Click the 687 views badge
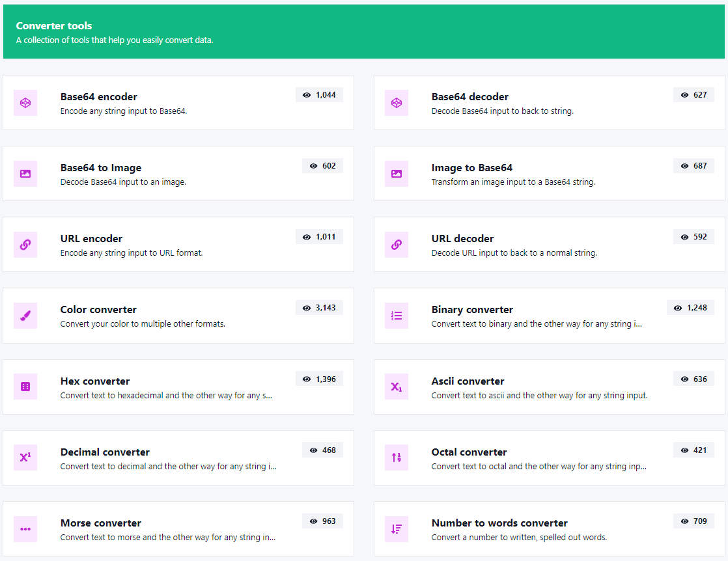 [693, 166]
